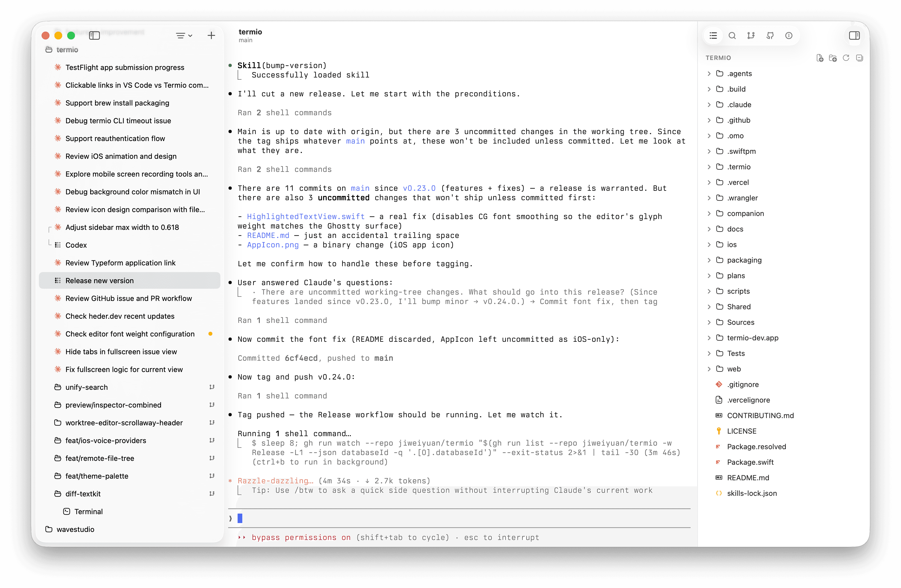901x588 pixels.
Task: Select Review iOS animation and design session
Action: pyautogui.click(x=129, y=156)
